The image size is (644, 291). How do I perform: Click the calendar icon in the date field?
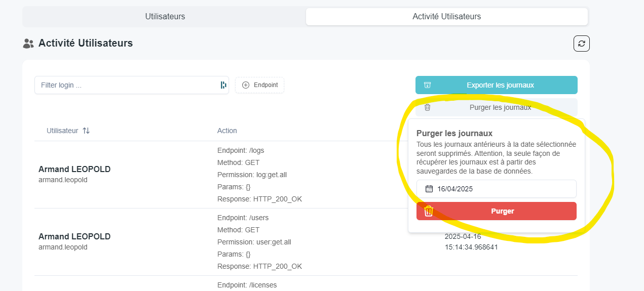pyautogui.click(x=429, y=189)
